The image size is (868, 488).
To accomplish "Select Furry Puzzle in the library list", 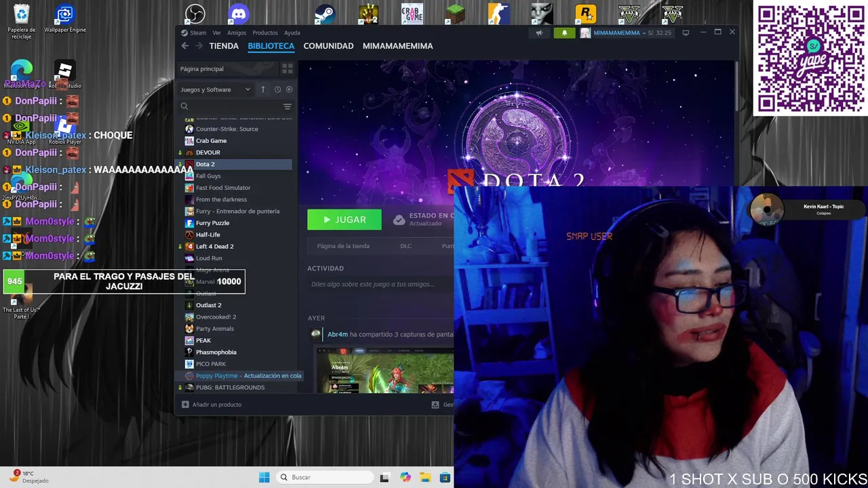I will click(x=212, y=223).
